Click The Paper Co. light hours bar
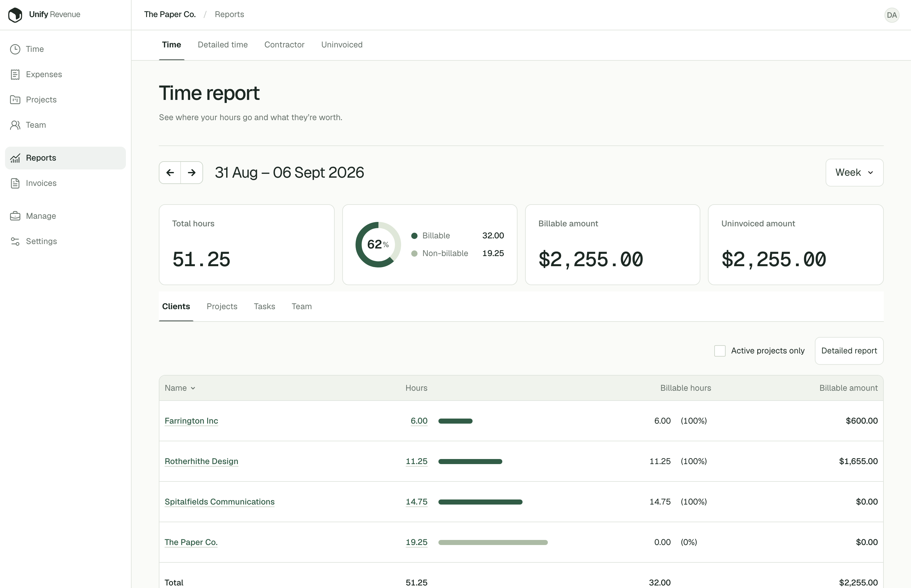The image size is (911, 588). click(493, 542)
